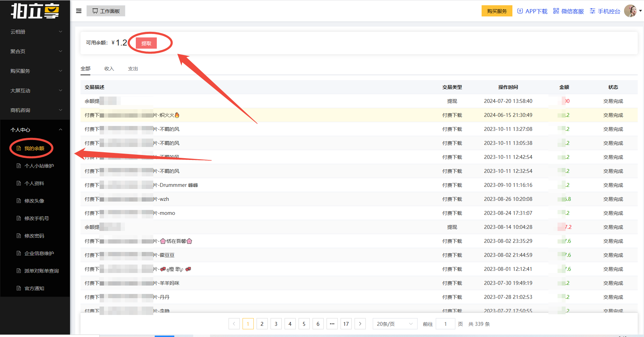Open 修改密码 page from sidebar

[34, 236]
